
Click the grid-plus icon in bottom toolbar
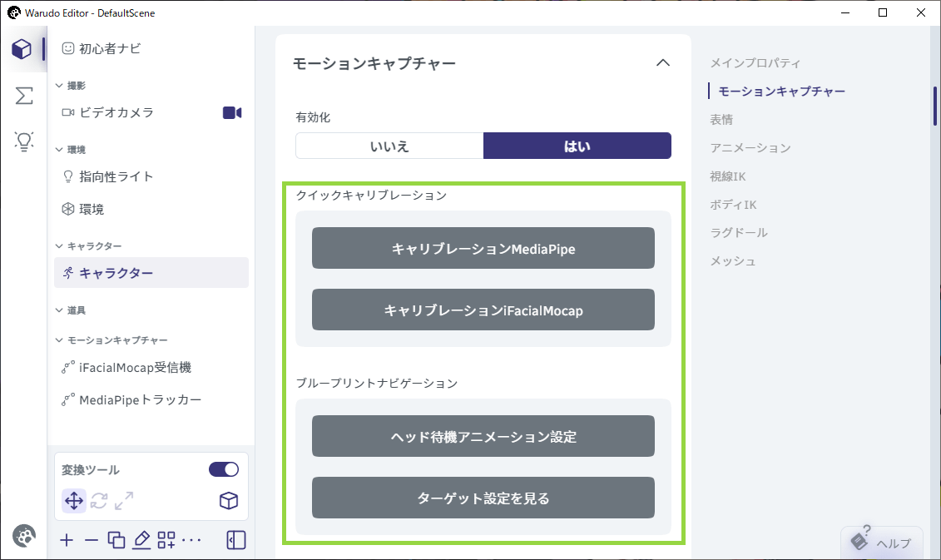coord(166,540)
